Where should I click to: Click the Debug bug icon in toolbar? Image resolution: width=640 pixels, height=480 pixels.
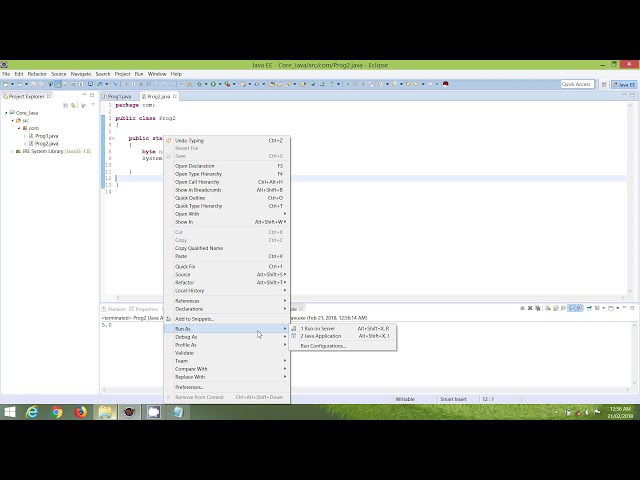point(200,84)
